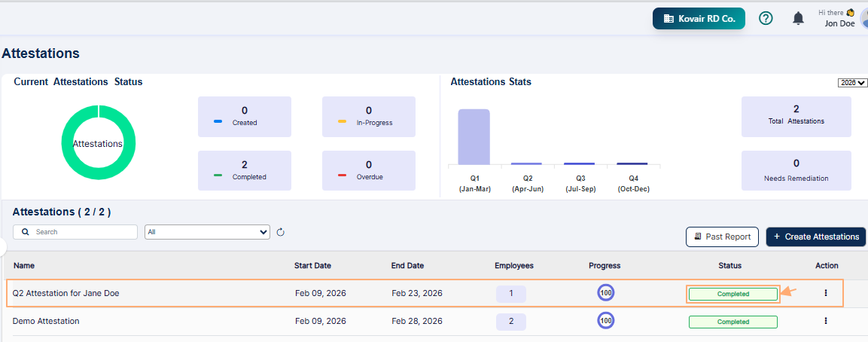Viewport: 868px width, 342px height.
Task: Click the Jon Doe profile avatar
Action: pos(863,18)
